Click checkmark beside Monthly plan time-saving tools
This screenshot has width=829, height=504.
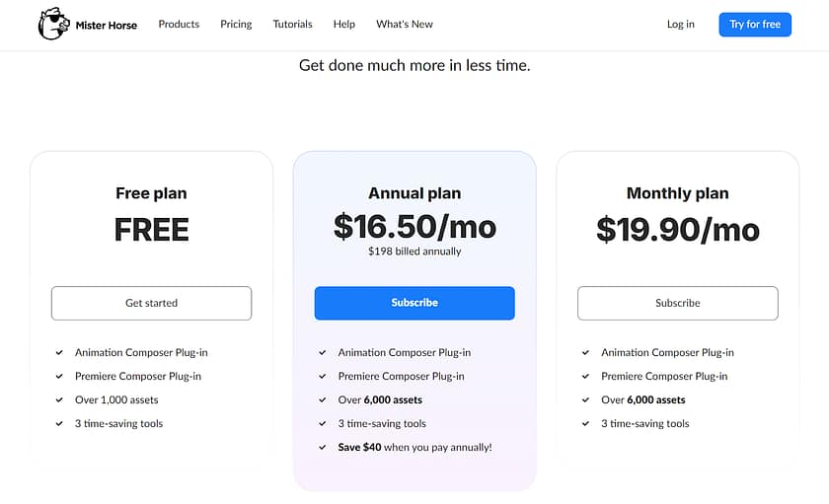pyautogui.click(x=586, y=424)
